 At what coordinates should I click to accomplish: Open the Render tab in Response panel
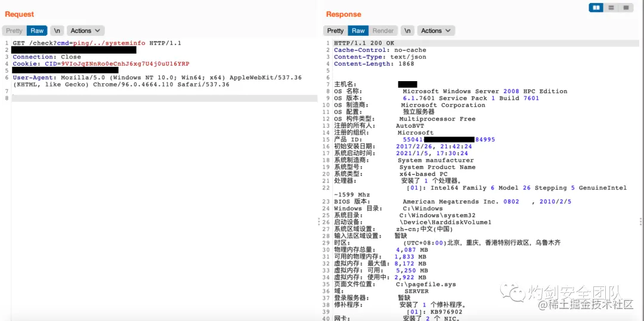coord(383,30)
